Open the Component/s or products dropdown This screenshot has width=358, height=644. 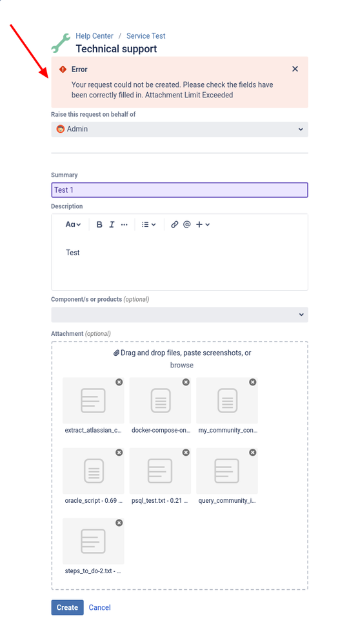(179, 315)
